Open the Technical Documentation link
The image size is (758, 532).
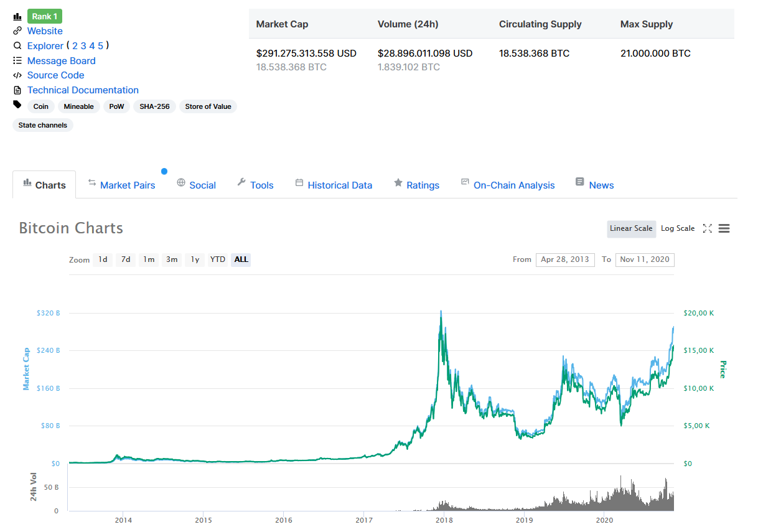click(x=83, y=90)
